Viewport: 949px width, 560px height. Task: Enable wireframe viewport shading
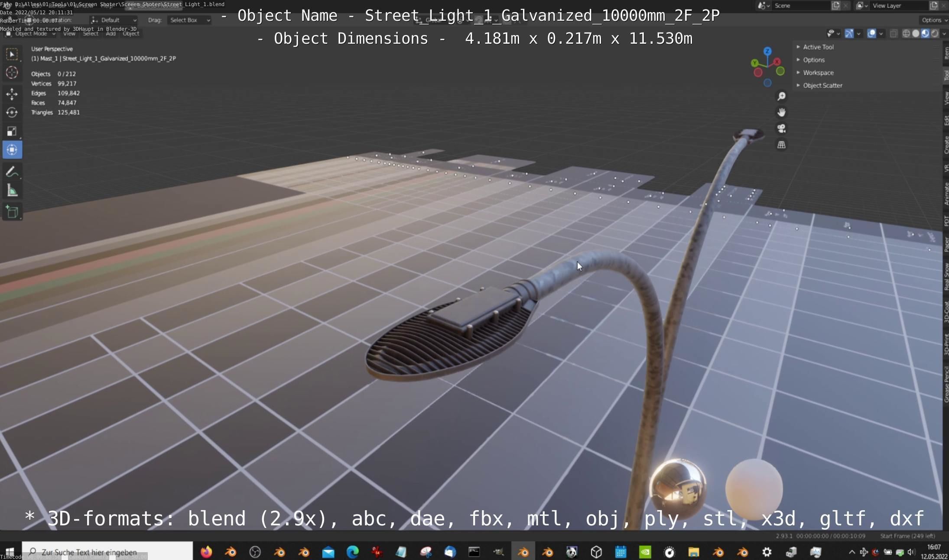pyautogui.click(x=906, y=33)
